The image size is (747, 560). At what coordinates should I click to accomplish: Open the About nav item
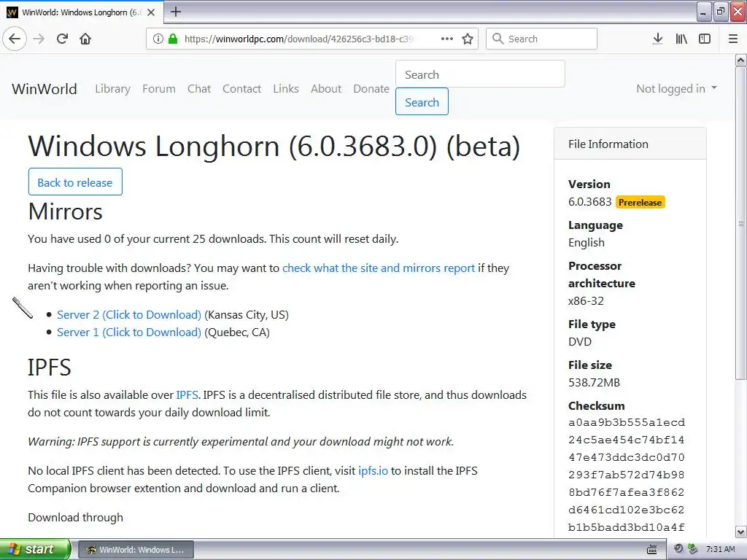click(x=326, y=88)
